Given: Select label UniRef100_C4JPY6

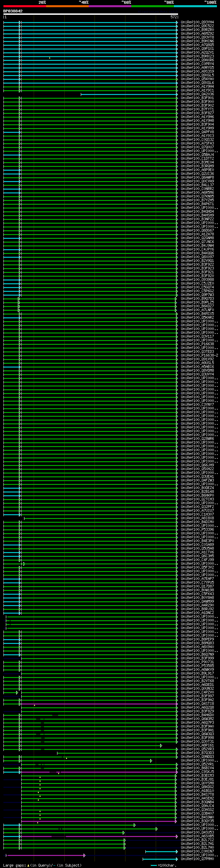Looking at the screenshot, I should 197,250.
